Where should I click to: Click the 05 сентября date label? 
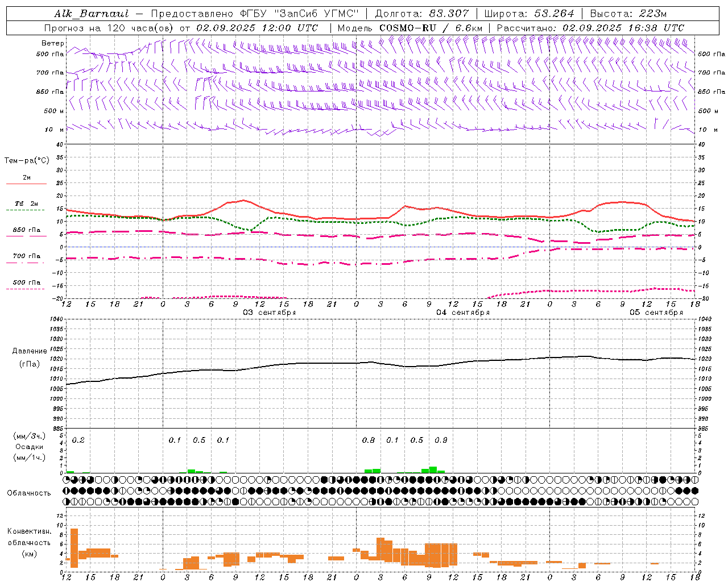tap(656, 313)
